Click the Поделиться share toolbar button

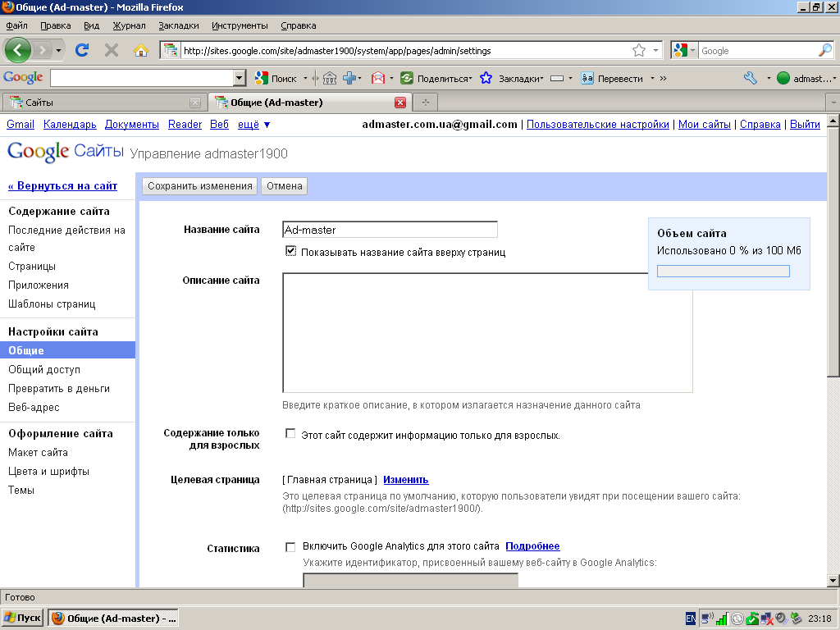coord(436,78)
